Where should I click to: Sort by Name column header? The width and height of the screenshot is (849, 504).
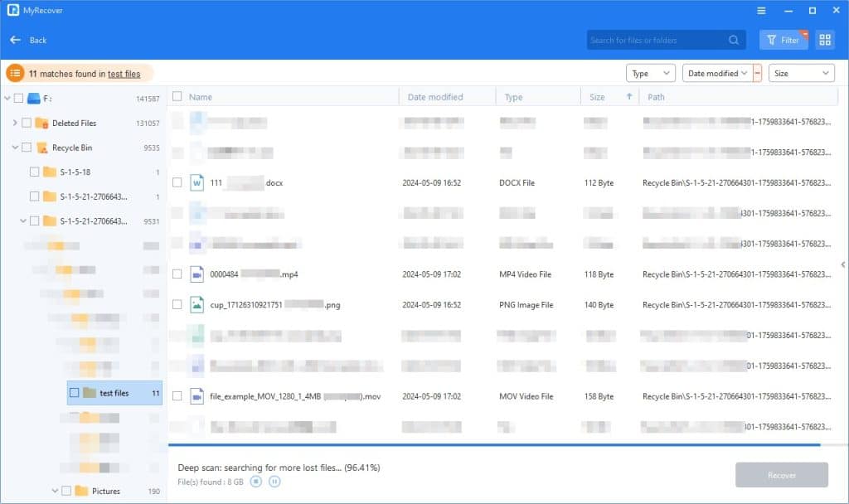pos(201,97)
